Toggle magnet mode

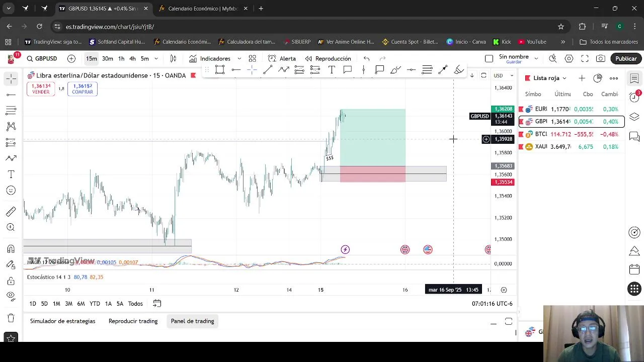pyautogui.click(x=11, y=249)
